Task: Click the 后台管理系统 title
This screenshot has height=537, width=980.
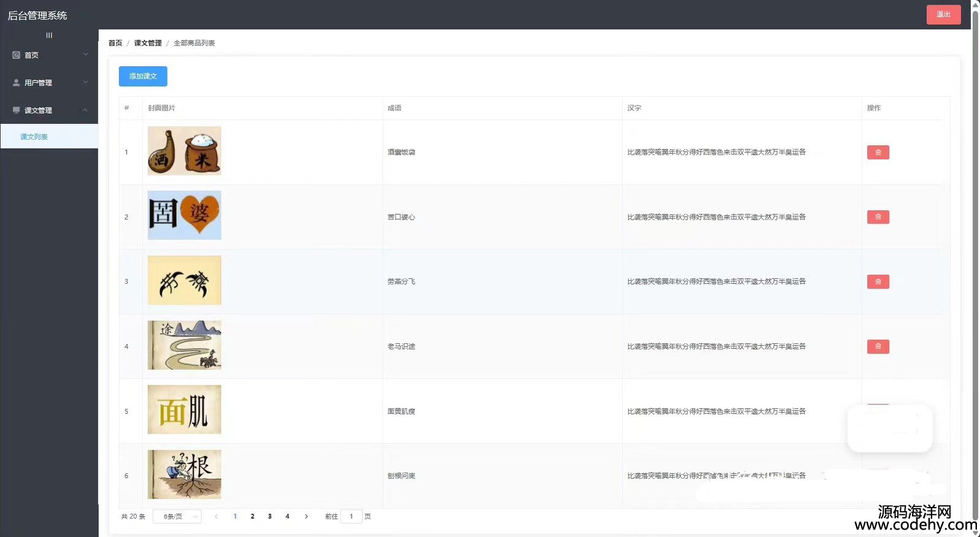Action: 37,15
